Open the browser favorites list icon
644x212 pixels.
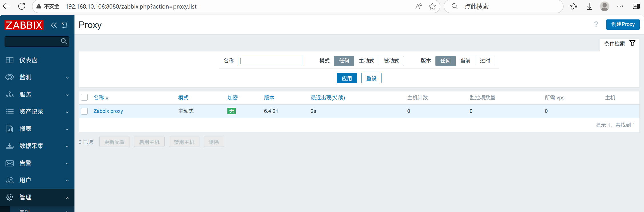tap(574, 6)
